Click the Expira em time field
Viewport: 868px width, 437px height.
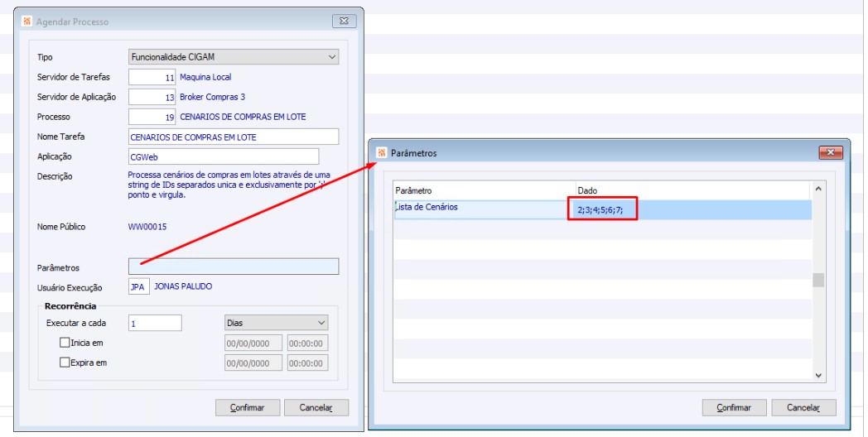pos(308,363)
